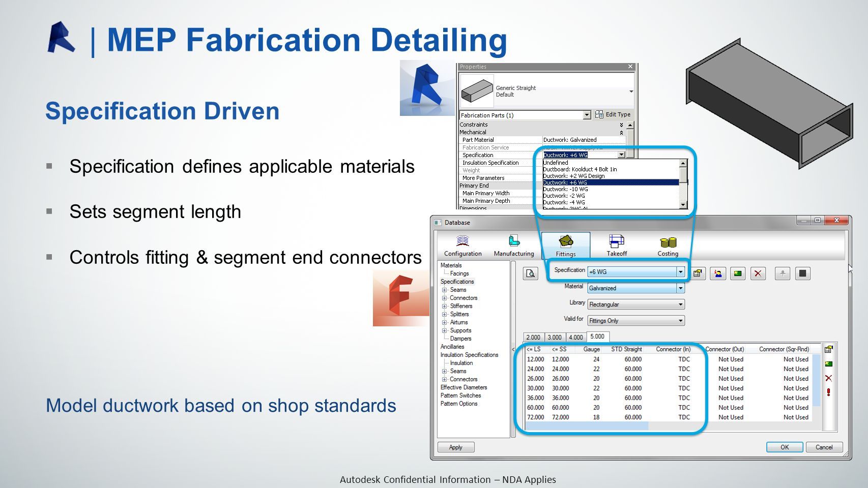Click the Edit Type icon in Properties

(x=599, y=114)
